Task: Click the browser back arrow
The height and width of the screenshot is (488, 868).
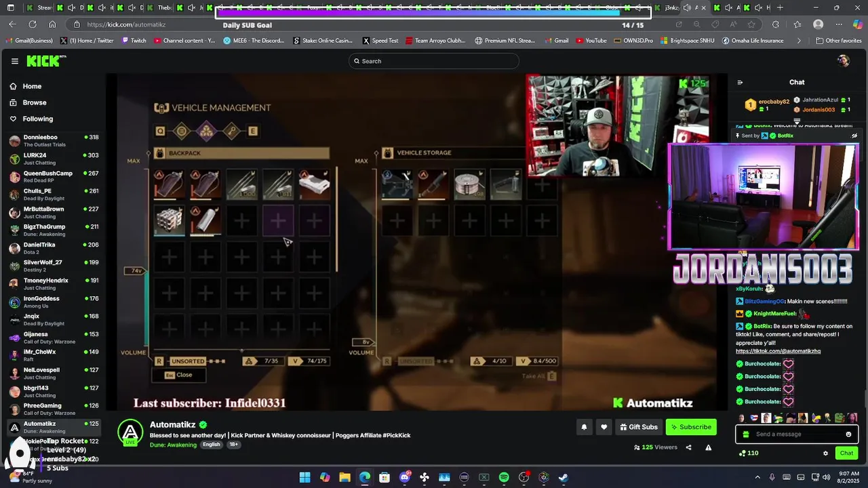Action: (x=12, y=24)
